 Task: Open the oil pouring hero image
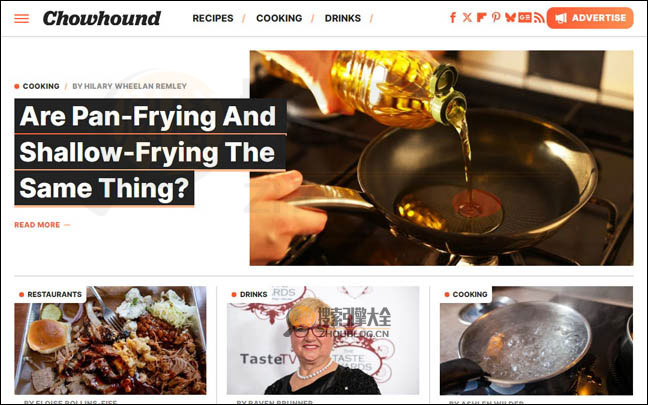tap(441, 158)
